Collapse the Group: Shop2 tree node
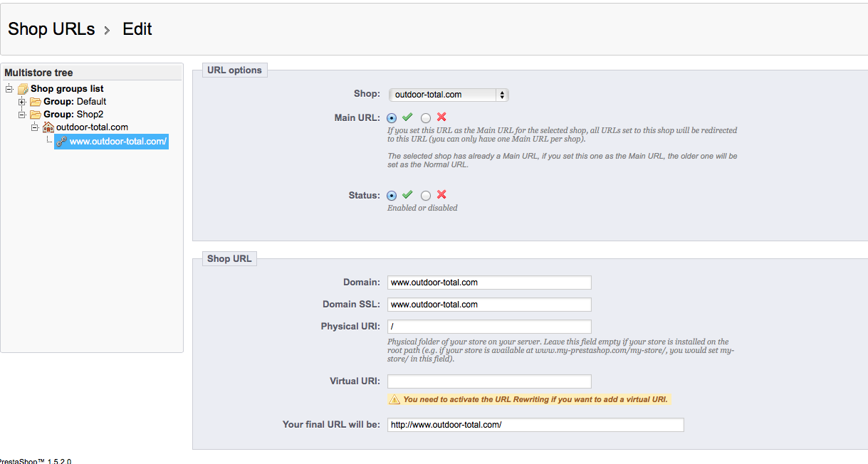 tap(22, 115)
